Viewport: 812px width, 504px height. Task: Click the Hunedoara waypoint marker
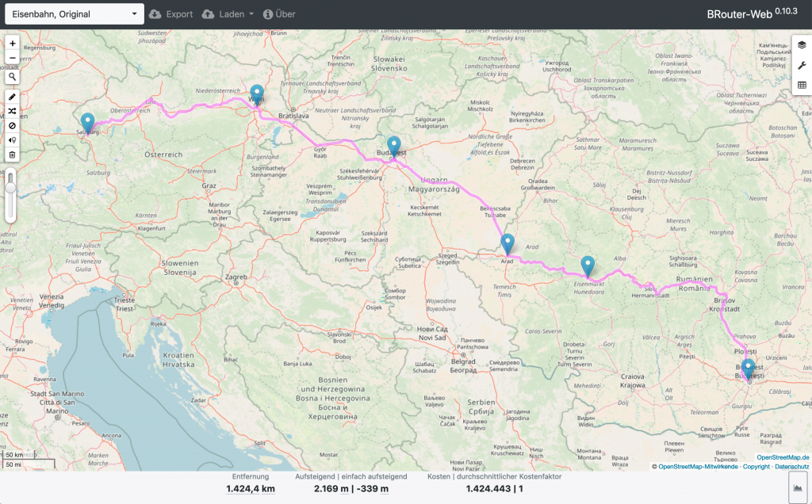[x=588, y=265]
